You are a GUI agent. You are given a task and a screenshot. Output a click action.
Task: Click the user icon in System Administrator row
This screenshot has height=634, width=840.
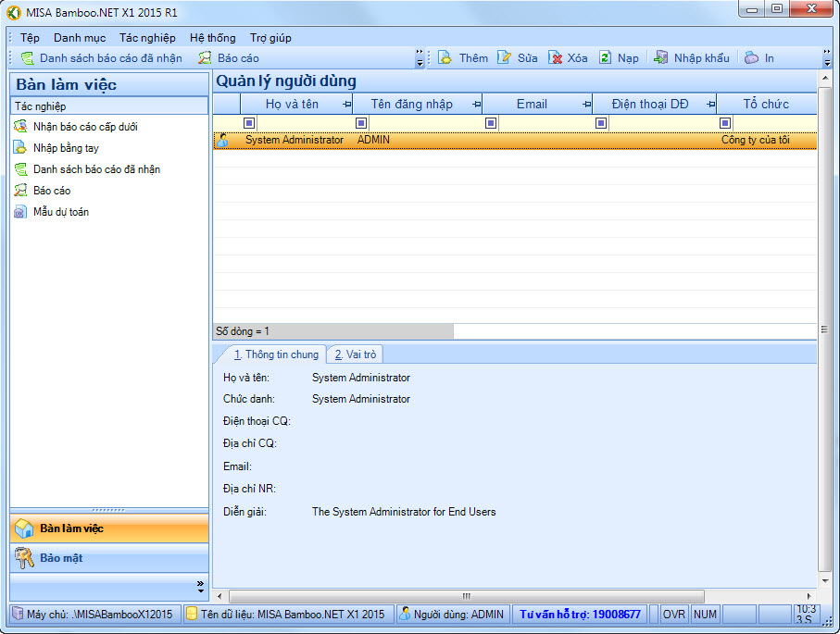click(223, 140)
